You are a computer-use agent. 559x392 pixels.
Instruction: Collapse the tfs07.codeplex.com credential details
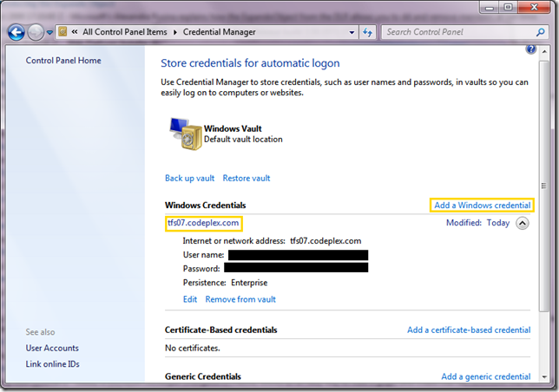[x=523, y=223]
